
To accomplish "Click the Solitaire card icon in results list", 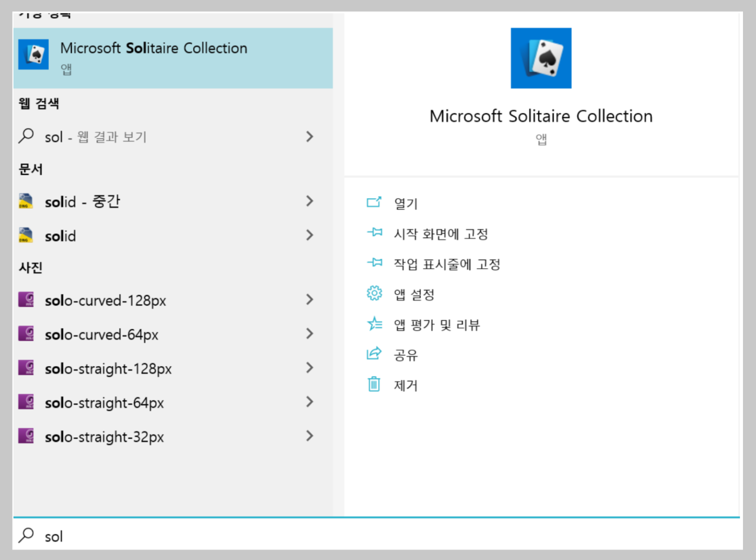I will tap(33, 55).
